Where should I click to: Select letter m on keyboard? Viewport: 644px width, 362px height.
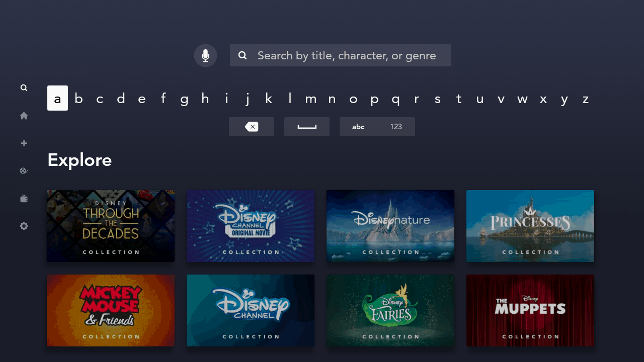(x=311, y=99)
